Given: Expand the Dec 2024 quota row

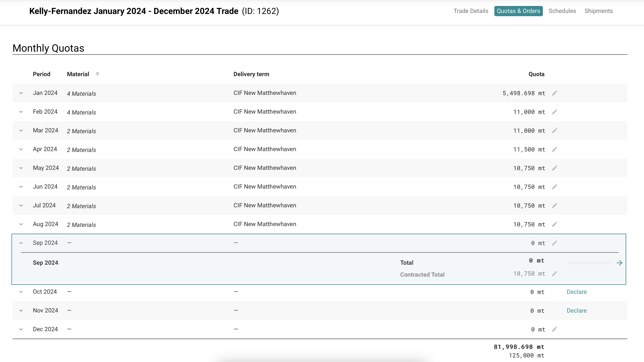Looking at the screenshot, I should [21, 329].
